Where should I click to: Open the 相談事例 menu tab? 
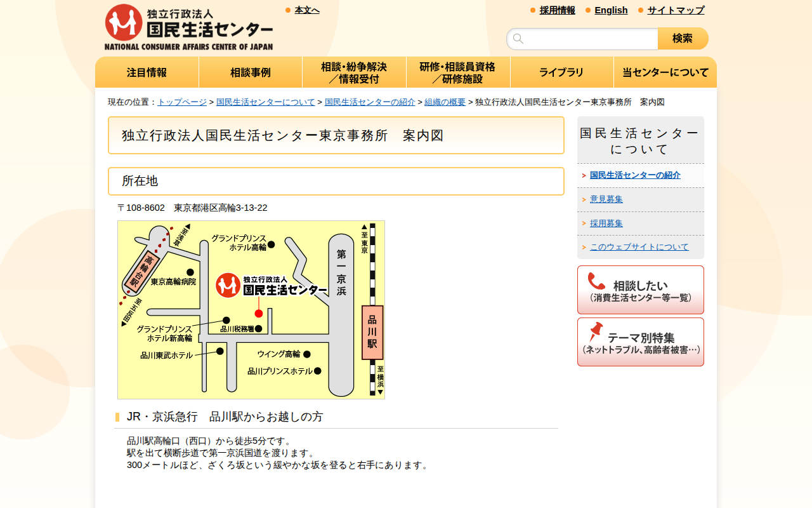coord(251,72)
